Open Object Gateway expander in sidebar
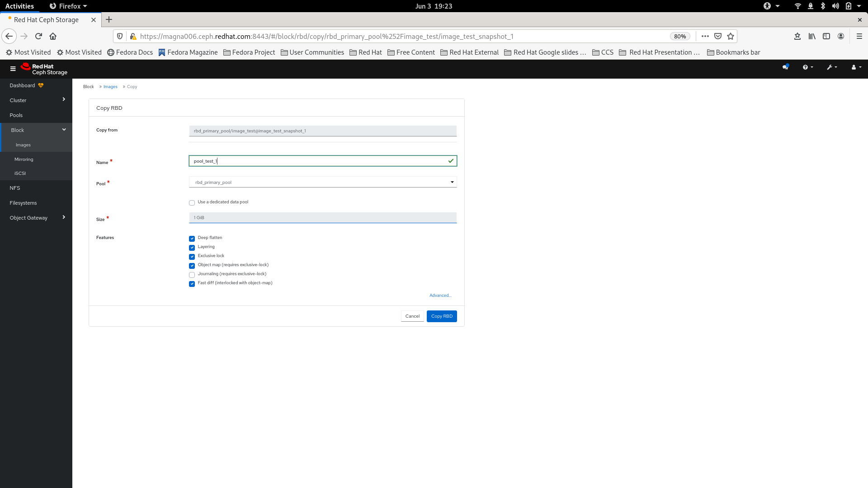The image size is (868, 488). (x=64, y=217)
